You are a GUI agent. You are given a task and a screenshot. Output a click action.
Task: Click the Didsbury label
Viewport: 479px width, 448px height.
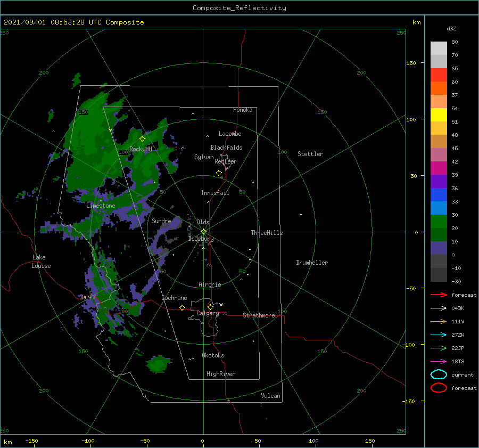point(201,239)
